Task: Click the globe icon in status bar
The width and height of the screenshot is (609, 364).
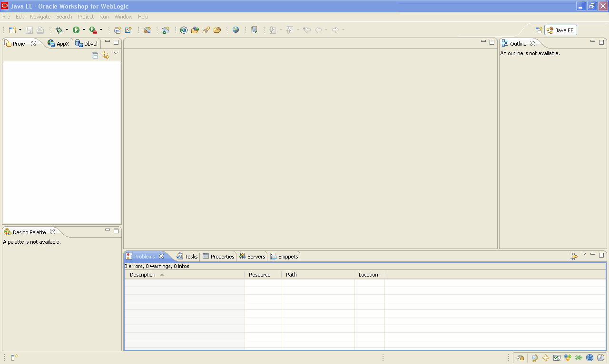Action: (x=535, y=358)
